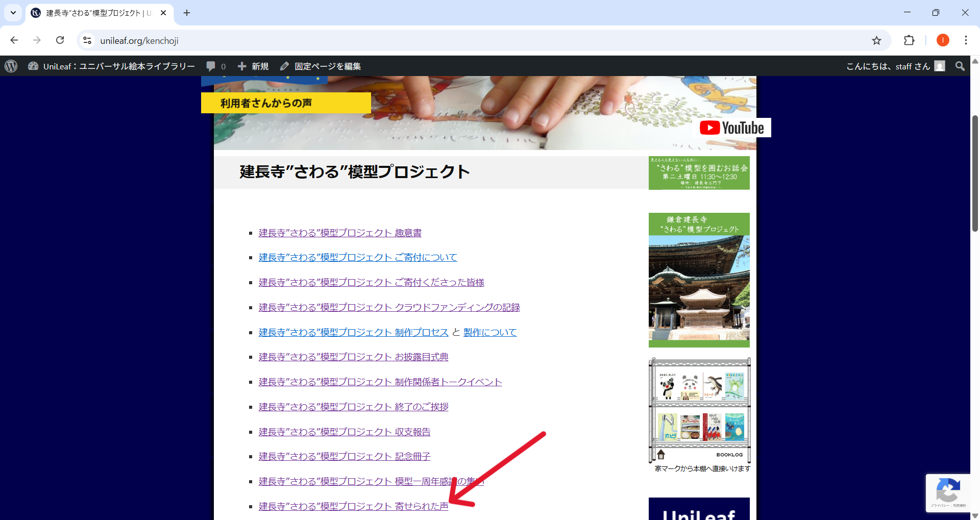Expand the tab search dropdown arrow

13,13
